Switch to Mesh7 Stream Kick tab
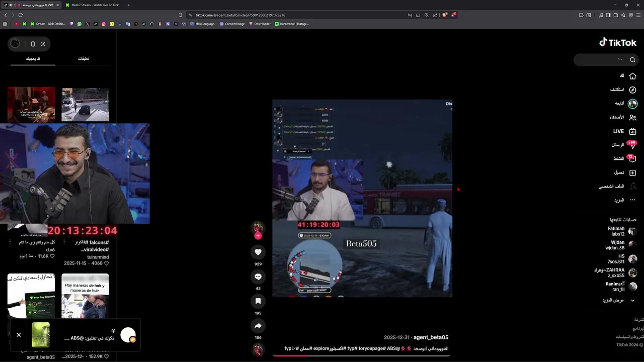The width and height of the screenshot is (644, 362). pos(93,5)
